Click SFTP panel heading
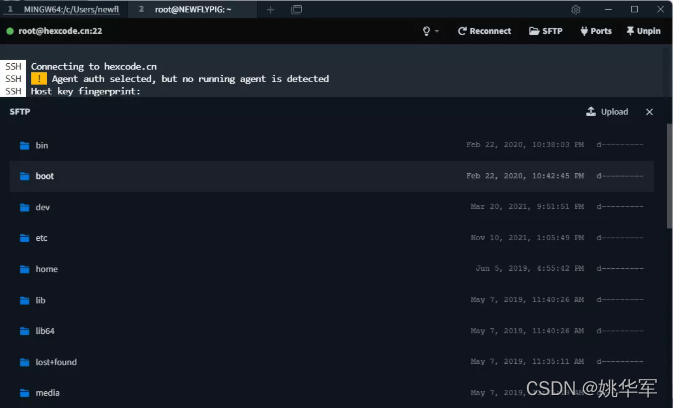This screenshot has height=408, width=673. click(x=20, y=112)
